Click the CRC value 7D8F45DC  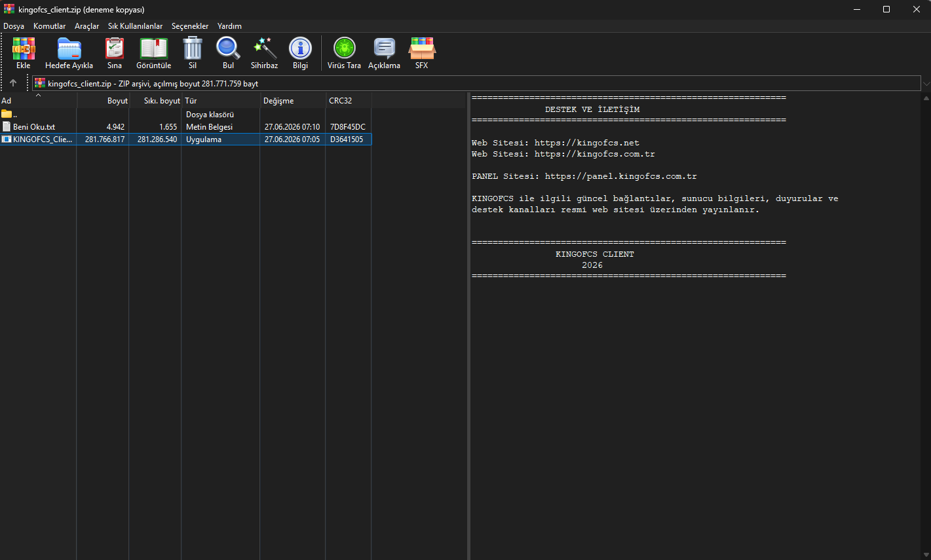[x=348, y=127]
